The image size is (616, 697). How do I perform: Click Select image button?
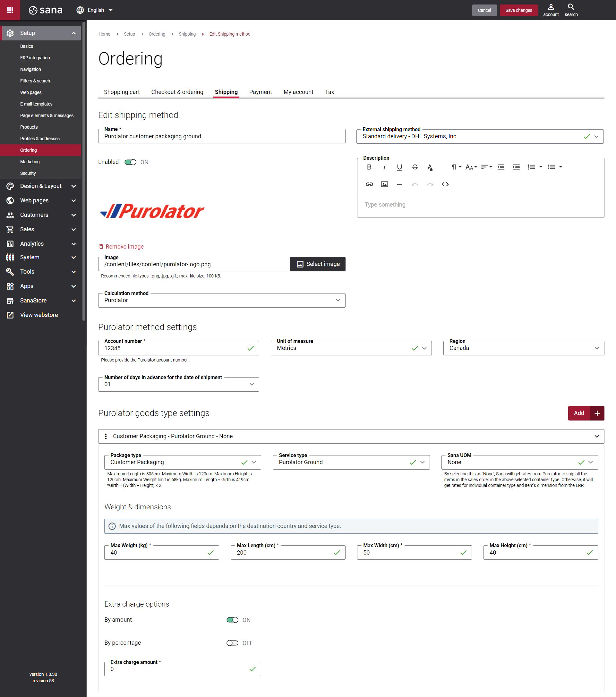(318, 264)
